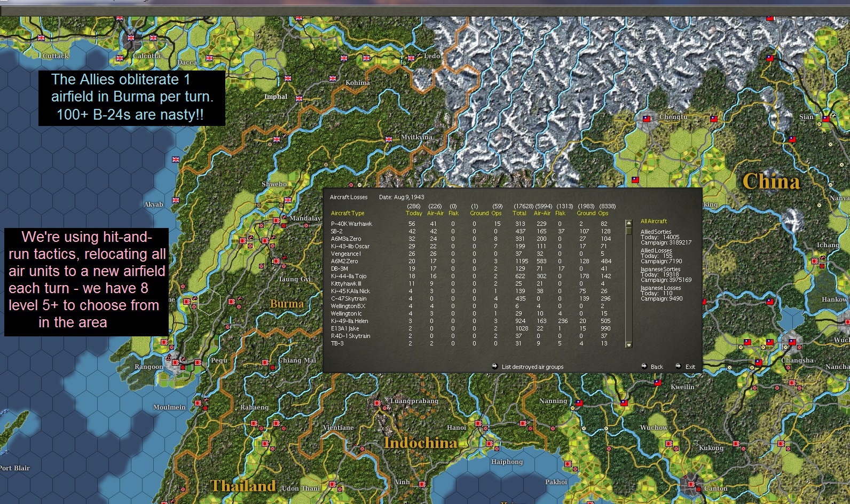This screenshot has width=850, height=504.
Task: Select the Chinese flag base at Chengtu
Action: tap(646, 119)
